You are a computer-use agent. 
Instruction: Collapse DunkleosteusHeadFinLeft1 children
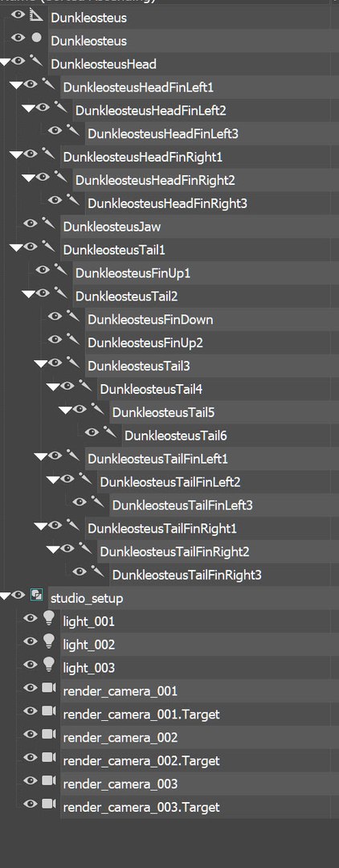[15, 85]
